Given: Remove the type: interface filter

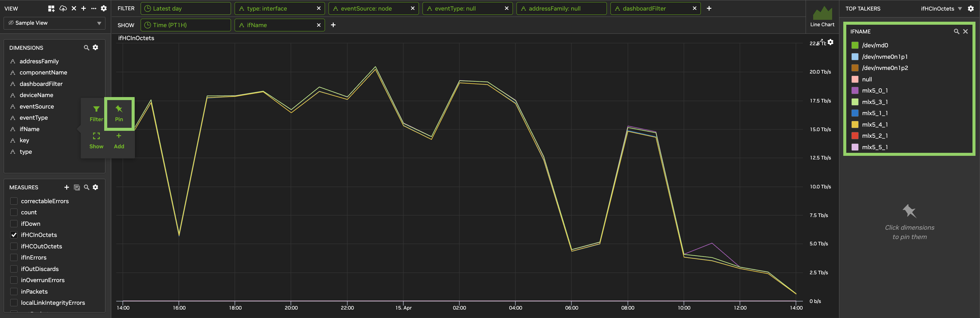Looking at the screenshot, I should [x=319, y=8].
